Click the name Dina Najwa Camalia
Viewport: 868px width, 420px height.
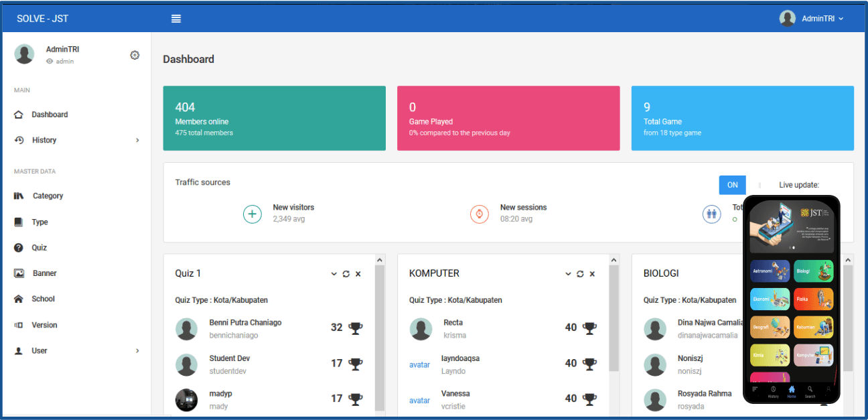tap(711, 323)
